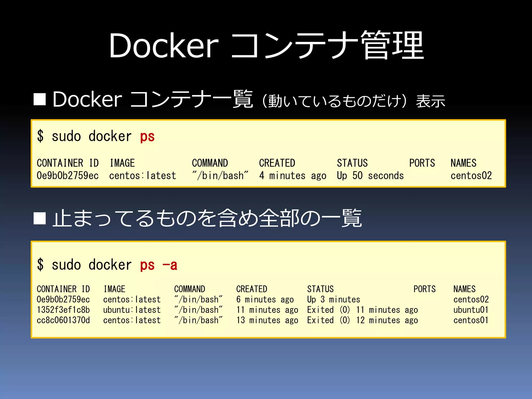Click the 'centos02' name in first output
This screenshot has height=399, width=532.
[x=471, y=176]
